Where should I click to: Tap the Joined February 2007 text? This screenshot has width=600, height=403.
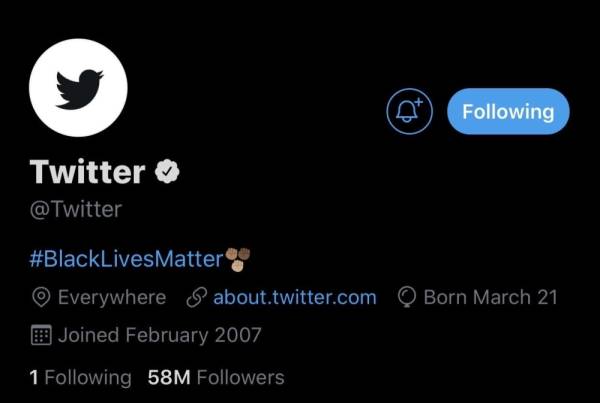click(160, 336)
